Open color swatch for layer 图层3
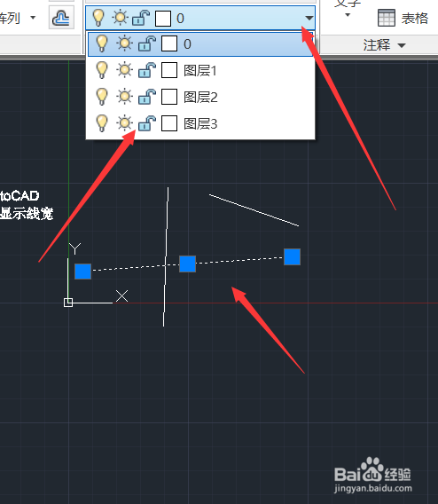Image resolution: width=438 pixels, height=504 pixels. pyautogui.click(x=169, y=123)
